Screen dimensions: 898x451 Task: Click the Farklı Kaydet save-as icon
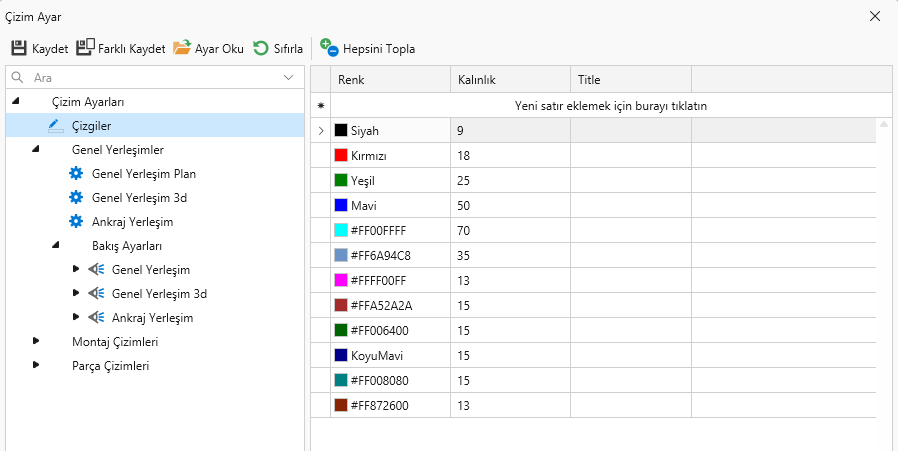[85, 48]
